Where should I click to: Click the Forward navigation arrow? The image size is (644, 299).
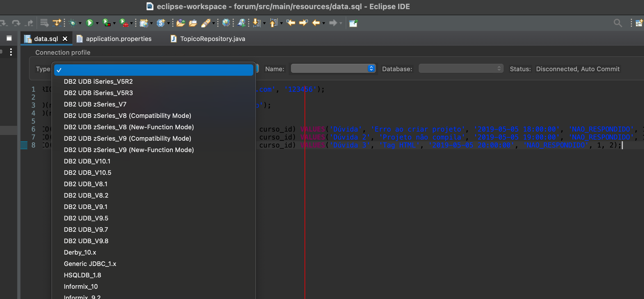pyautogui.click(x=333, y=23)
